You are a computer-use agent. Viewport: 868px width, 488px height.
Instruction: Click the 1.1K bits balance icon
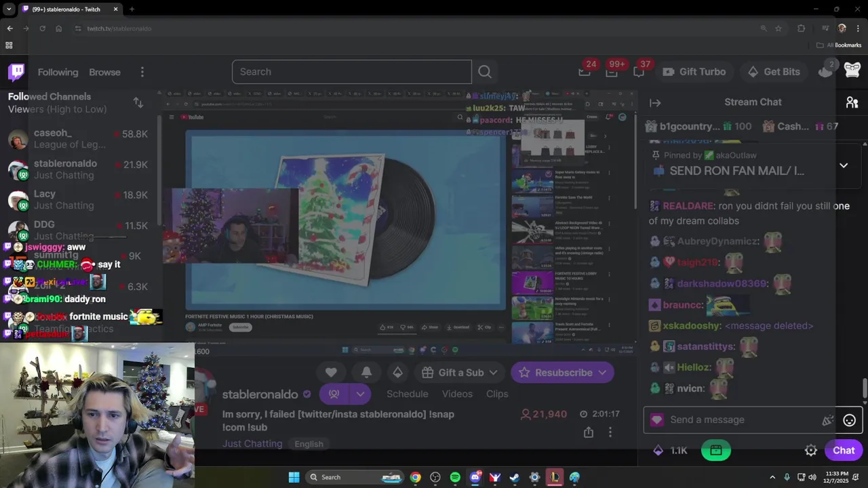(x=658, y=450)
